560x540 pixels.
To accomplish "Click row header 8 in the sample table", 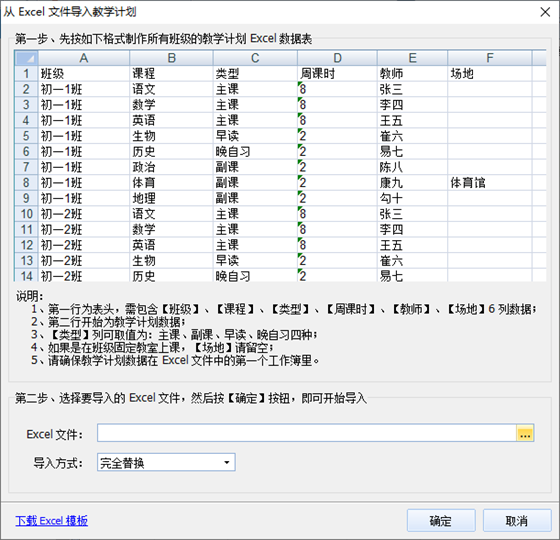I will 26,183.
